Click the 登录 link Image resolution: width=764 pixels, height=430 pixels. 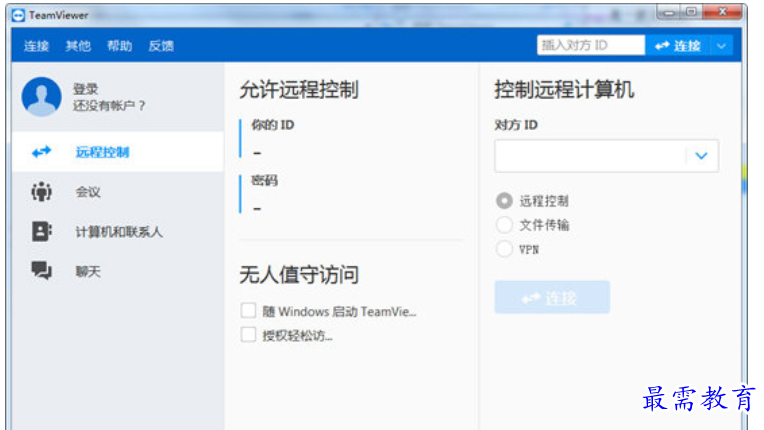click(x=86, y=89)
